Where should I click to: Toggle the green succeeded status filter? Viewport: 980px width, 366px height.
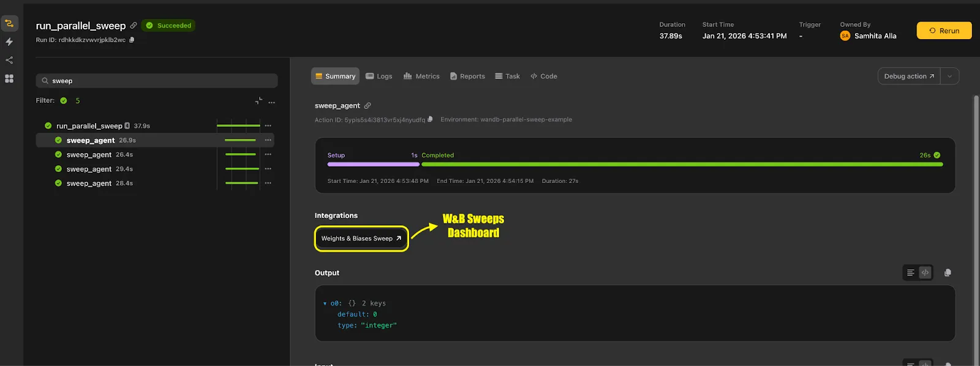coord(64,100)
